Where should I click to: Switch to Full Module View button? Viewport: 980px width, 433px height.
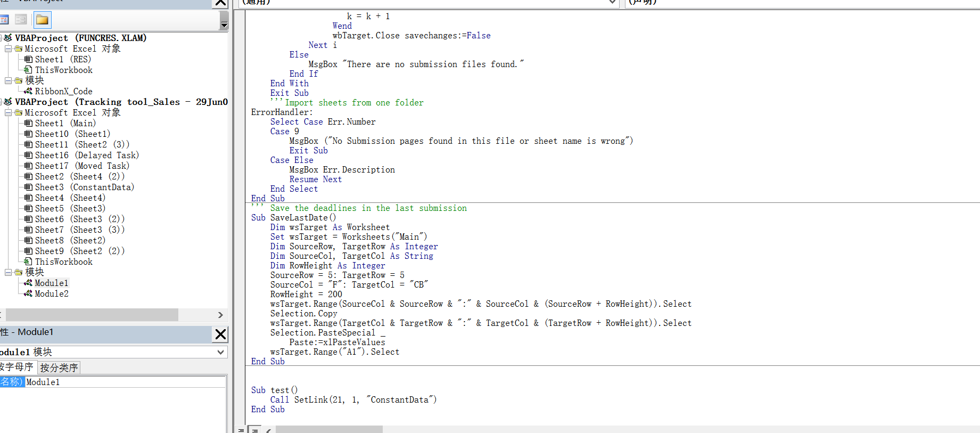click(255, 429)
